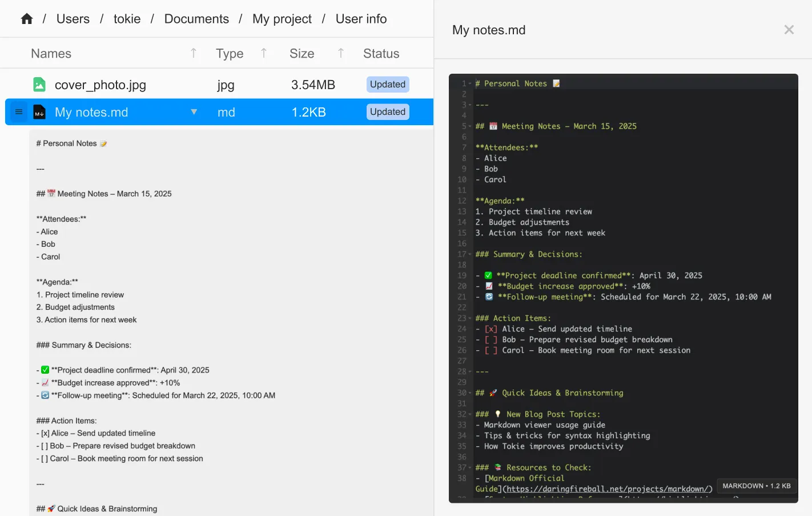Go to My project breadcrumb item
This screenshot has height=516, width=812.
(x=282, y=19)
